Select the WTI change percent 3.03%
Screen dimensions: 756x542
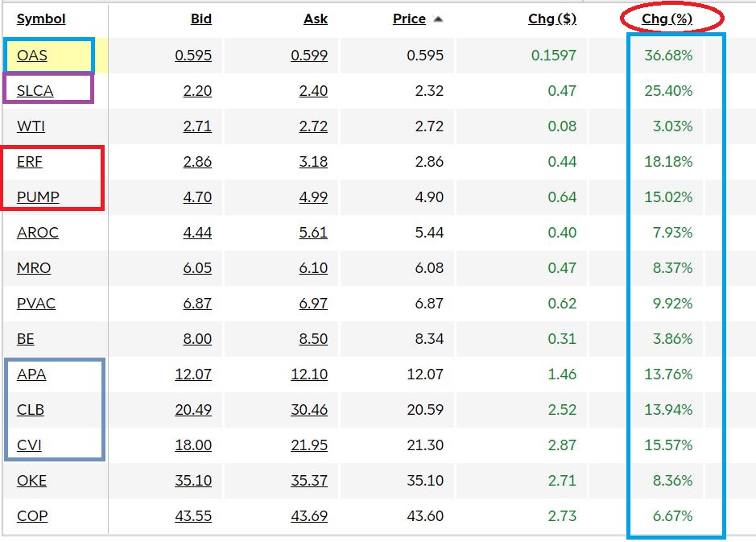[672, 126]
